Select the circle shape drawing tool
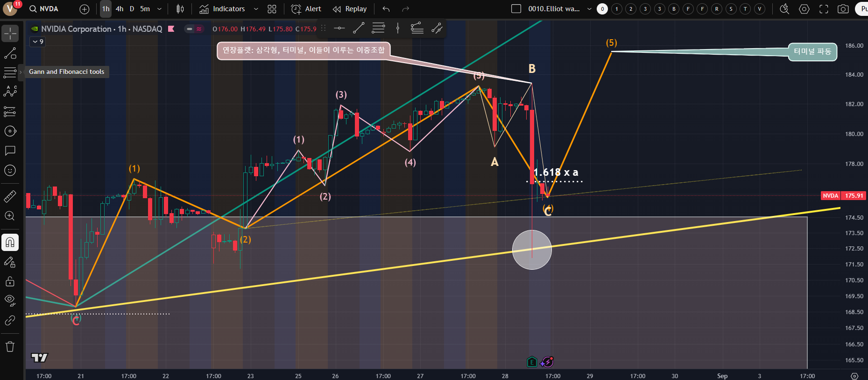868x380 pixels. tap(10, 131)
